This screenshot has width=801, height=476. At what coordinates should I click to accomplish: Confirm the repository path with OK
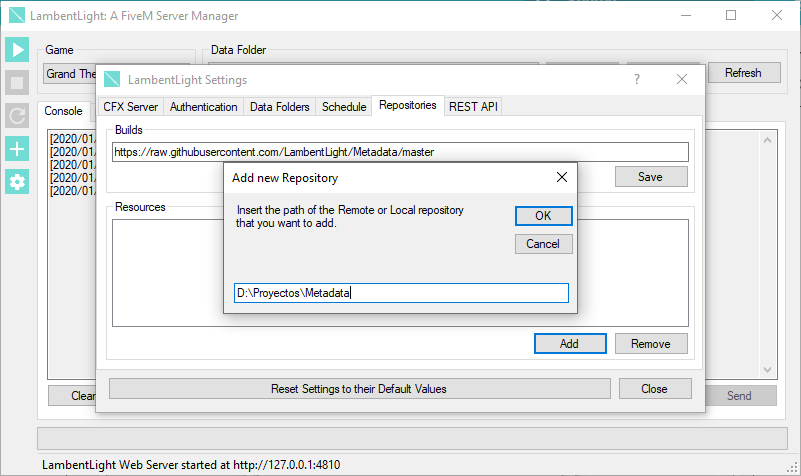coord(544,216)
